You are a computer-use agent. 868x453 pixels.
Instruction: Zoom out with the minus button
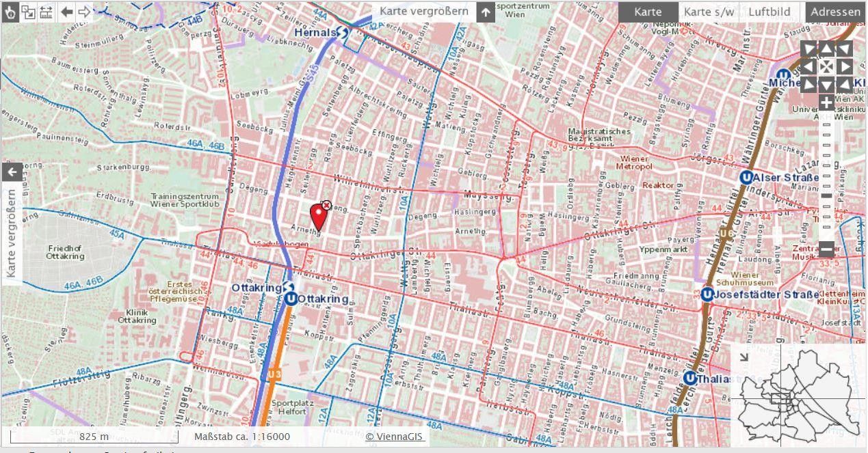click(x=827, y=249)
